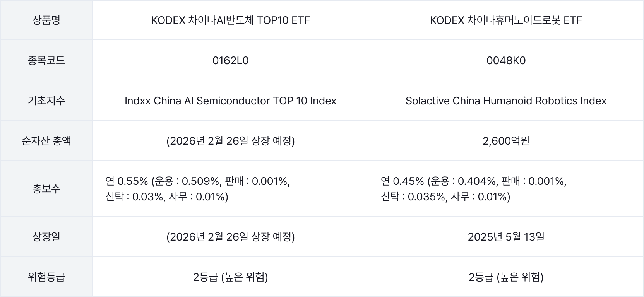Click the 기초지수 row header
Screen dimensions: 644x297
pos(46,101)
